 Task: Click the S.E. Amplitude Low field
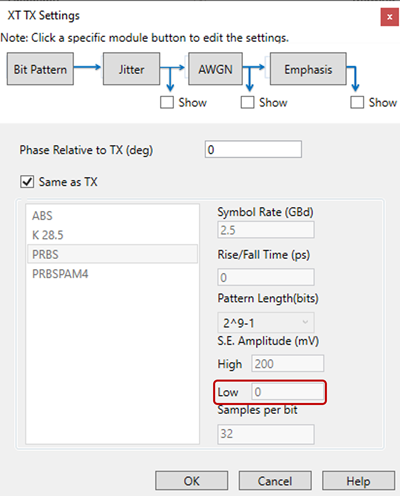288,392
